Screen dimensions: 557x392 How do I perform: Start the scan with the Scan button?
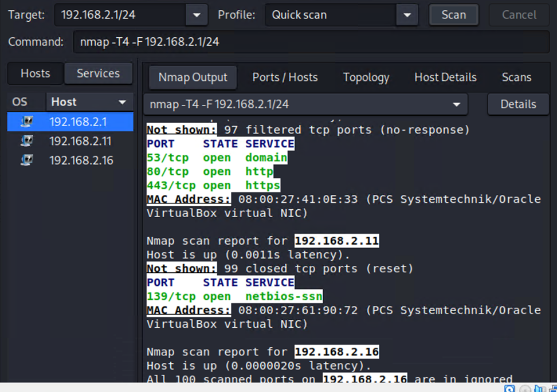pos(454,15)
